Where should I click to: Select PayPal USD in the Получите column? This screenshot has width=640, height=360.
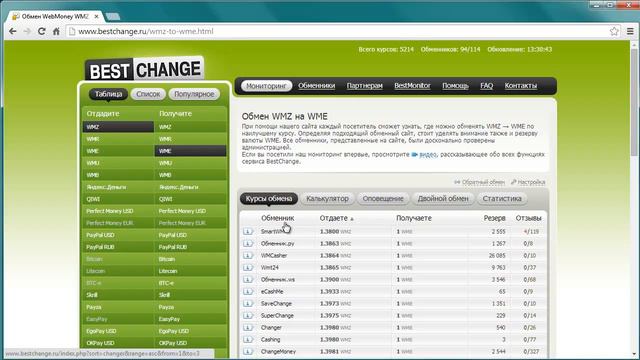(x=190, y=235)
